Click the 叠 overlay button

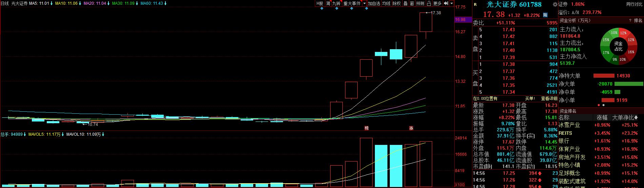coord(405,3)
